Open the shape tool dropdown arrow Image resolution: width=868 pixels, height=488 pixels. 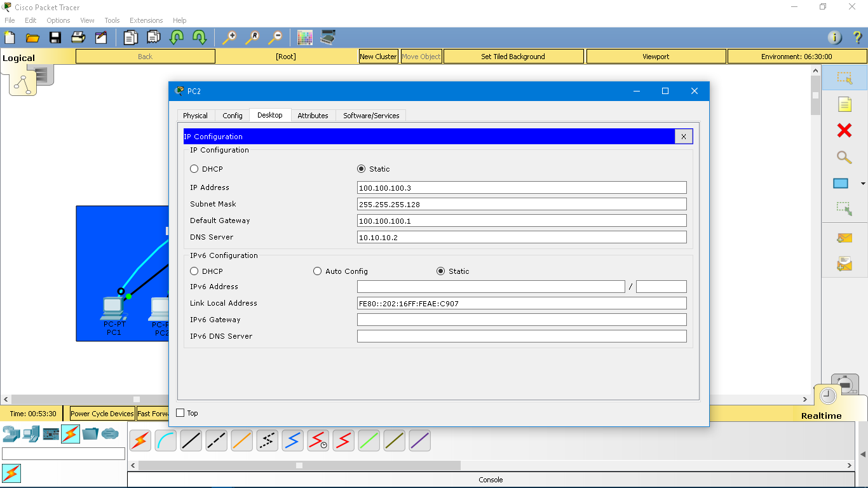862,184
